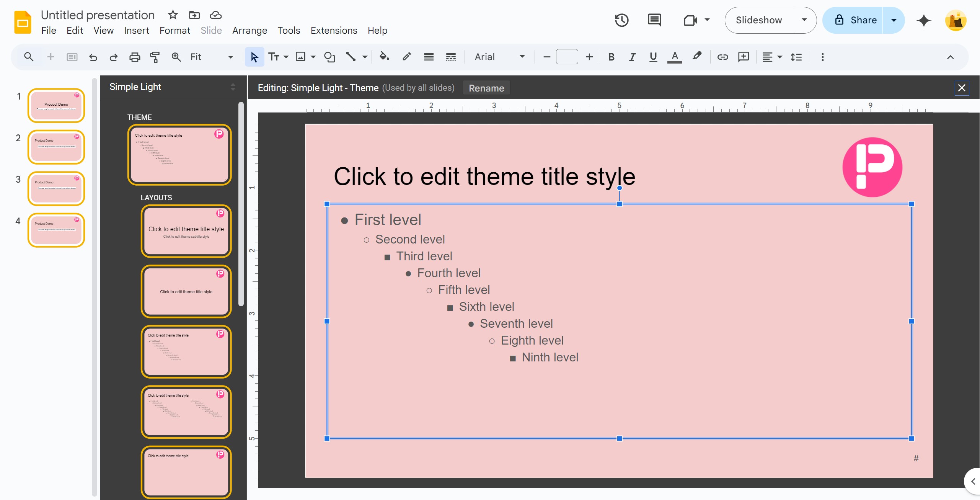The width and height of the screenshot is (980, 500).
Task: Start the Slideshow
Action: [758, 20]
